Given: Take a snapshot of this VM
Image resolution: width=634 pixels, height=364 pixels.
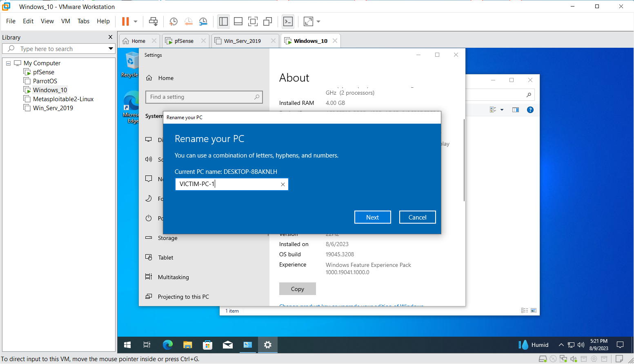Looking at the screenshot, I should pyautogui.click(x=174, y=22).
